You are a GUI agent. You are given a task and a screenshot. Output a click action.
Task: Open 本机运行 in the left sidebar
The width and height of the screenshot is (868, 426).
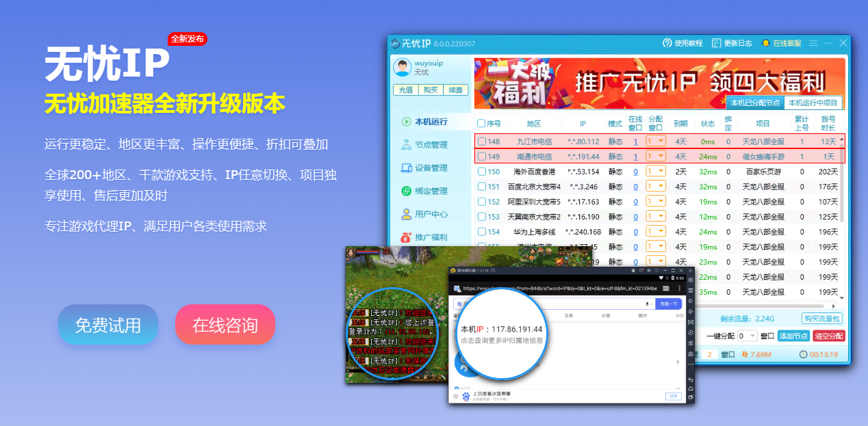point(424,122)
